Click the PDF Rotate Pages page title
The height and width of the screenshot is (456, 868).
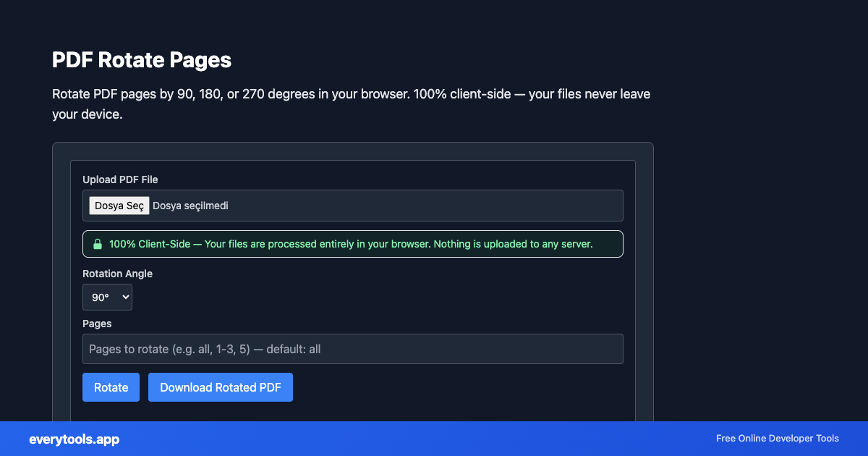(141, 60)
